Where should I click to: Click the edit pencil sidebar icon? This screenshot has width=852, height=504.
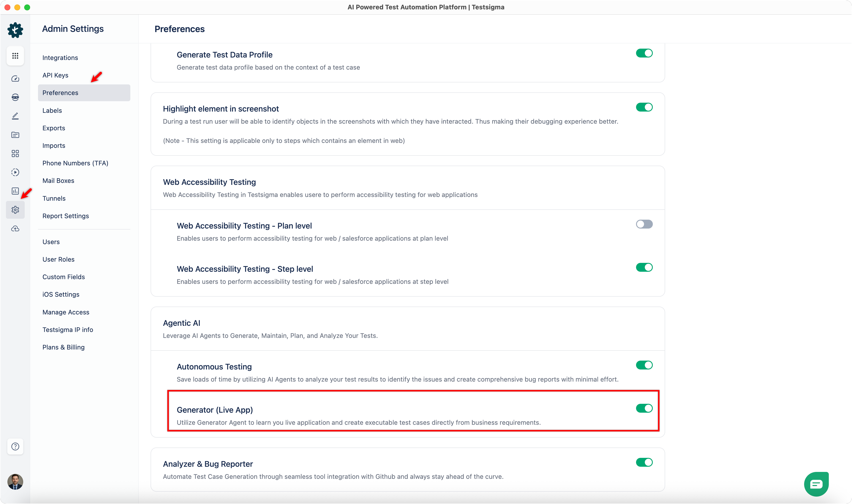pos(15,116)
